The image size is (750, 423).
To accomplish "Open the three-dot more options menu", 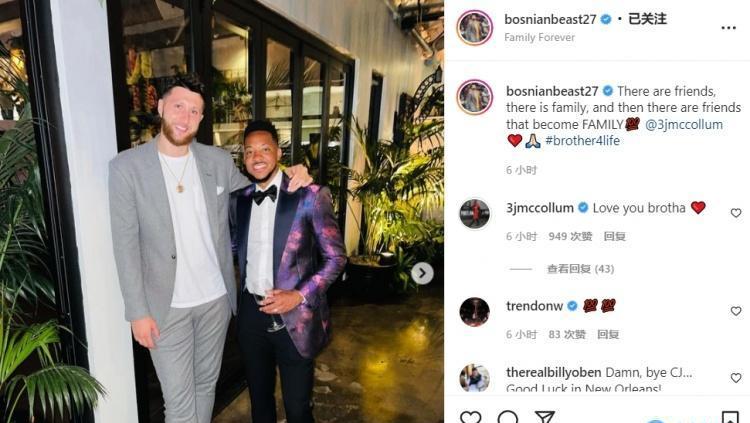I will click(728, 28).
